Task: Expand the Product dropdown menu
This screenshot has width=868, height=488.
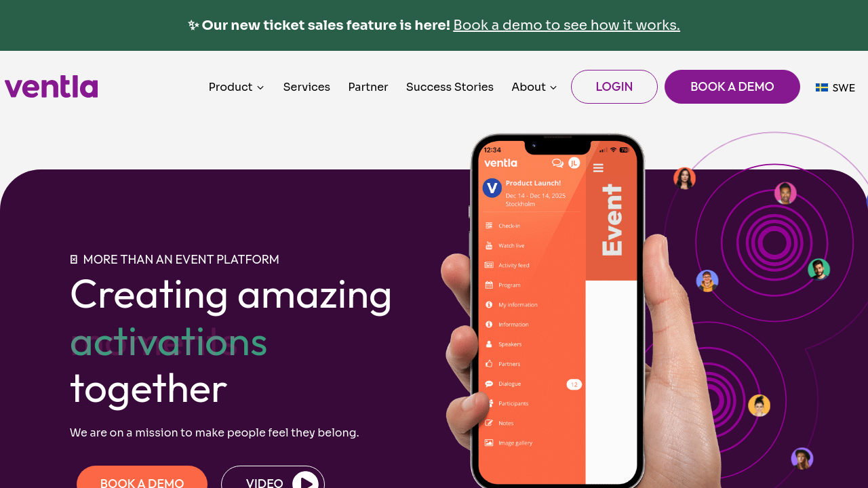Action: 236,87
